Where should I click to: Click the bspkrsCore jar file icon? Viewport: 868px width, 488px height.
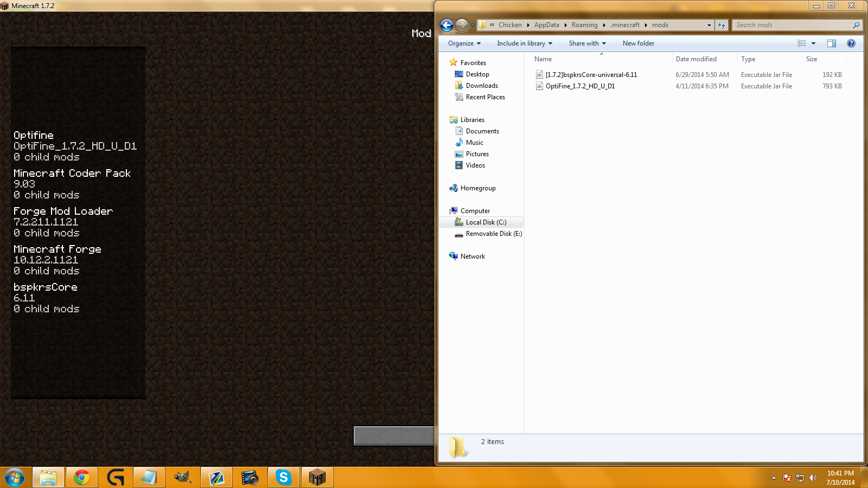(x=539, y=75)
